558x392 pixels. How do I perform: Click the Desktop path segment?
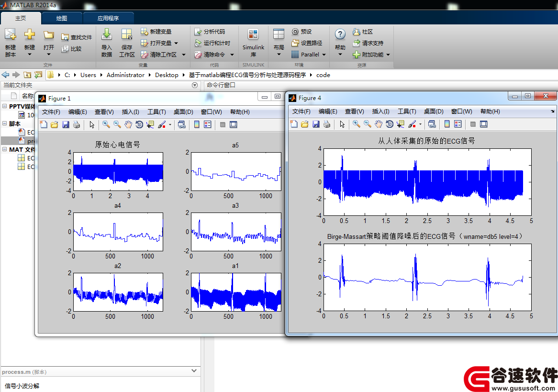167,75
